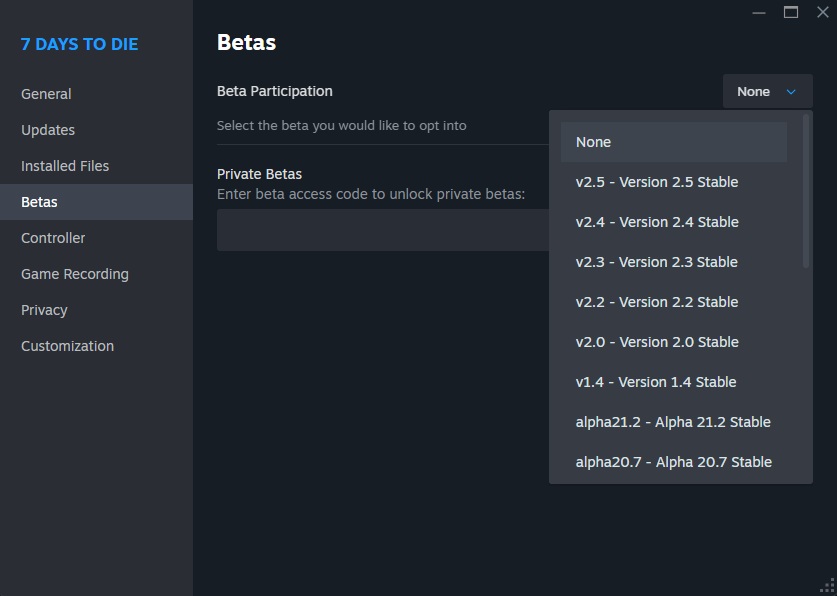Switch to Installed Files tab
The image size is (837, 596).
coord(65,166)
